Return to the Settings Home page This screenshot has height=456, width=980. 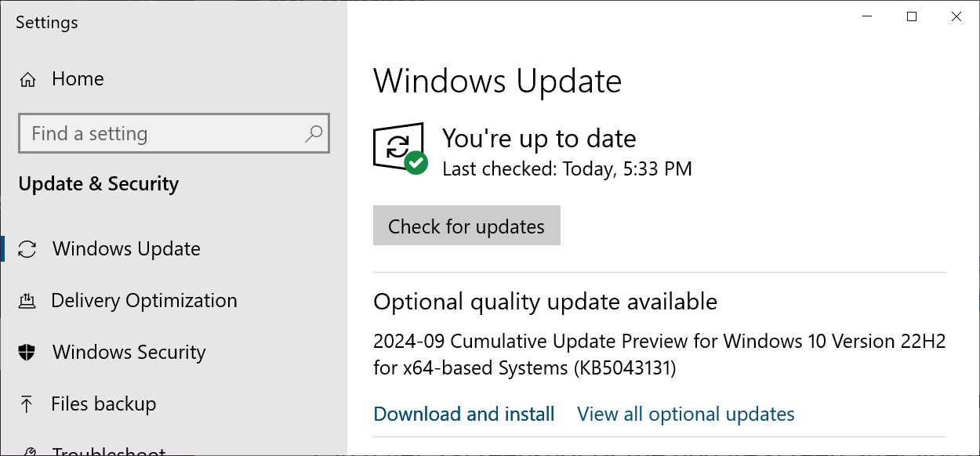tap(78, 78)
